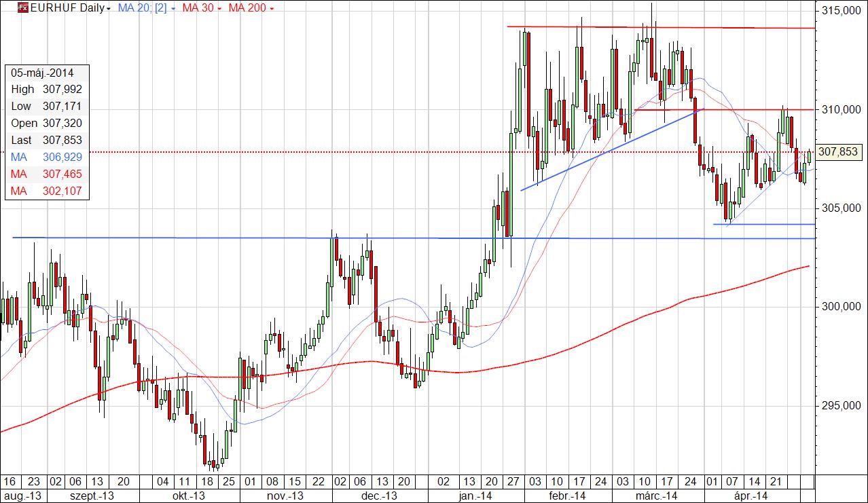The image size is (868, 503).
Task: Click the nov.-13 month label
Action: (x=285, y=496)
